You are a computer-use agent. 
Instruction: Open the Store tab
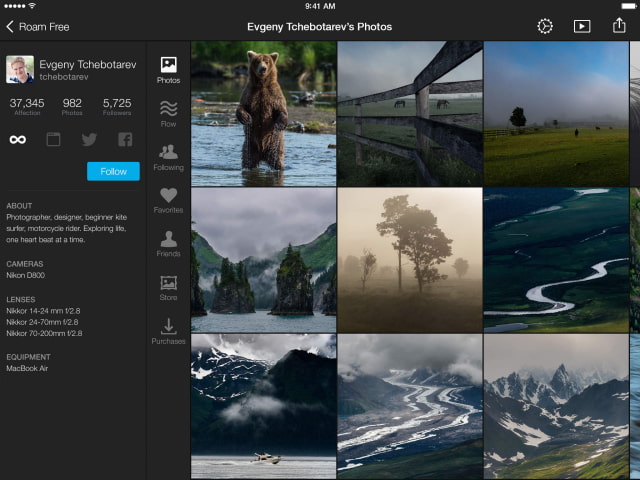[168, 288]
